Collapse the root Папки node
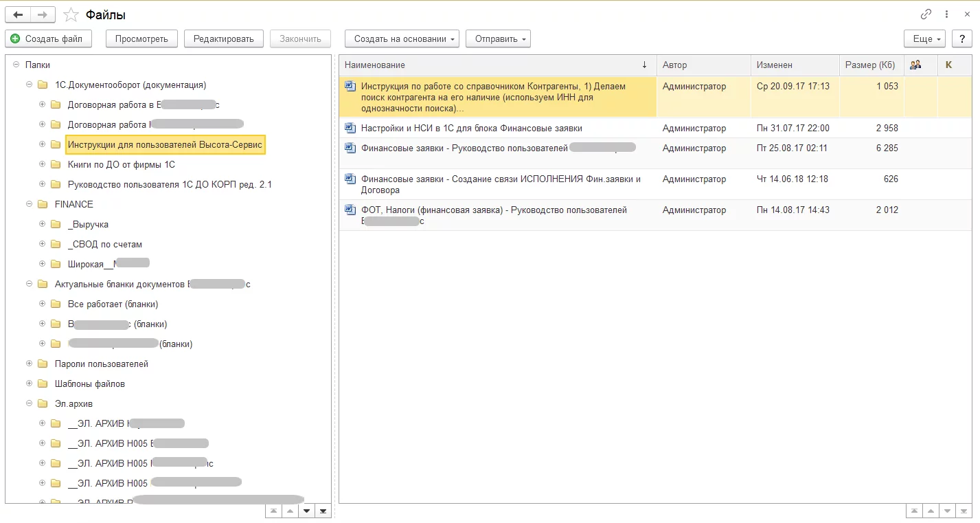 (16, 65)
